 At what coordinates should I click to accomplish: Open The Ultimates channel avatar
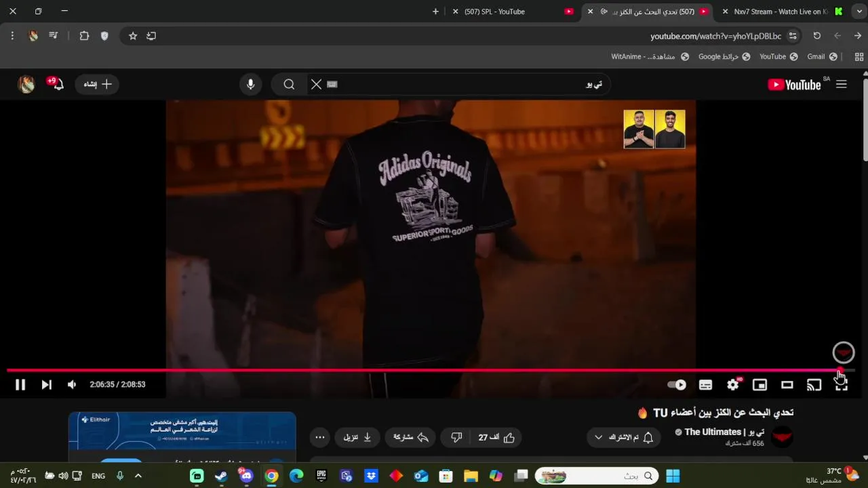(x=782, y=436)
